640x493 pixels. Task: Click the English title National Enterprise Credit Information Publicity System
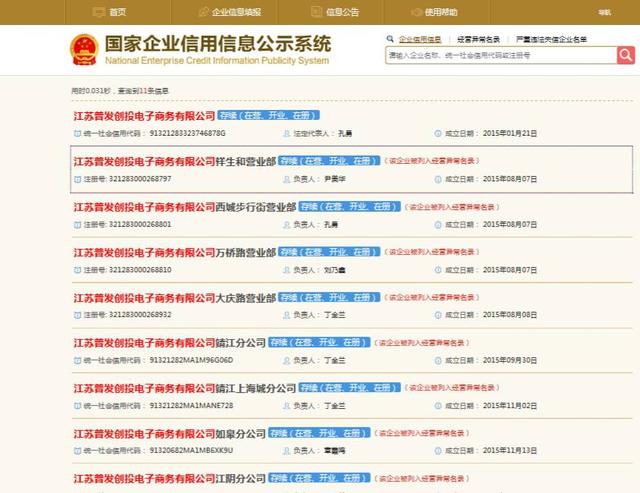click(217, 60)
